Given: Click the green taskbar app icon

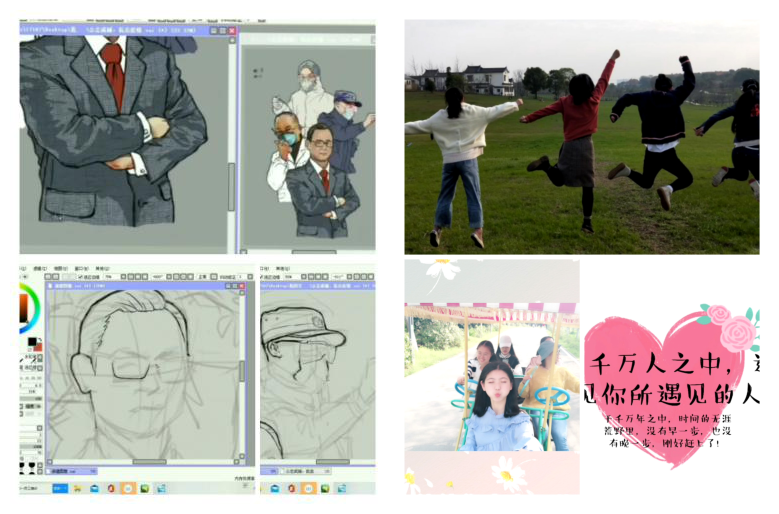Looking at the screenshot, I should coord(144,488).
